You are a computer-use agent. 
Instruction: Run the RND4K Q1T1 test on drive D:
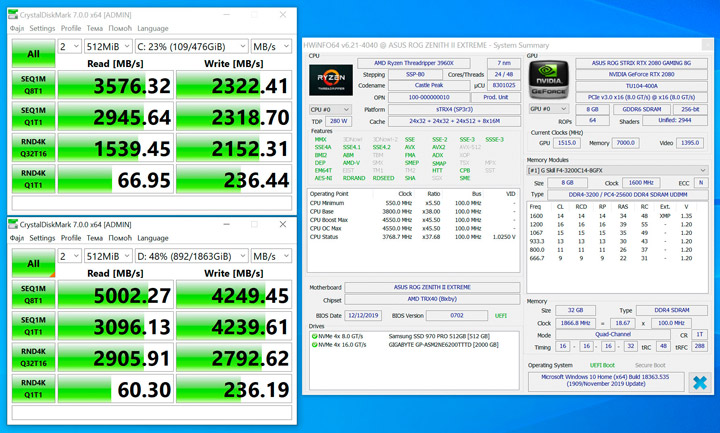pos(34,388)
